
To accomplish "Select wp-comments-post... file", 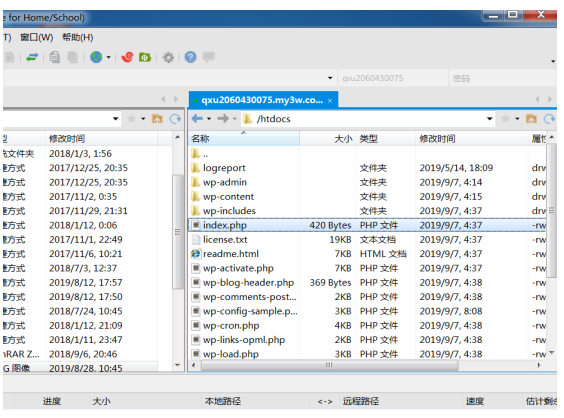I will click(x=367, y=297).
